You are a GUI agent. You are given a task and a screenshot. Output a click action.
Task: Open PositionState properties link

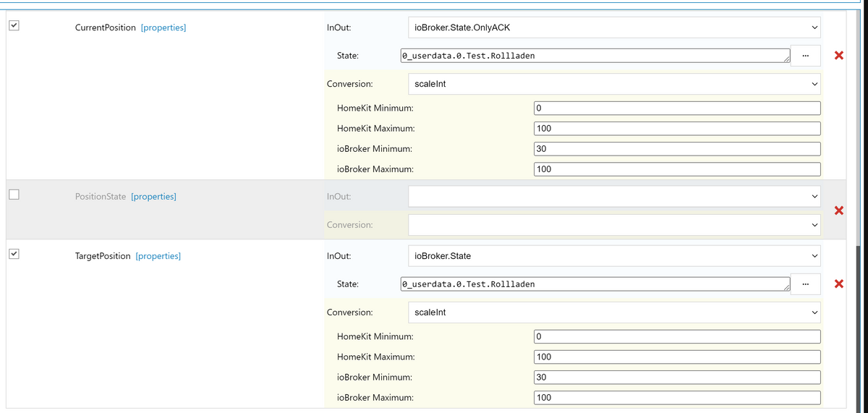pos(153,196)
